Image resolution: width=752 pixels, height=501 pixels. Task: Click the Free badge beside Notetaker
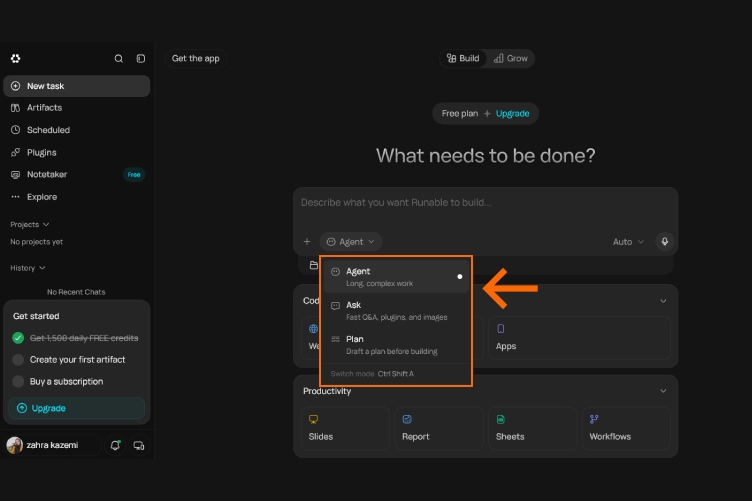(x=134, y=175)
